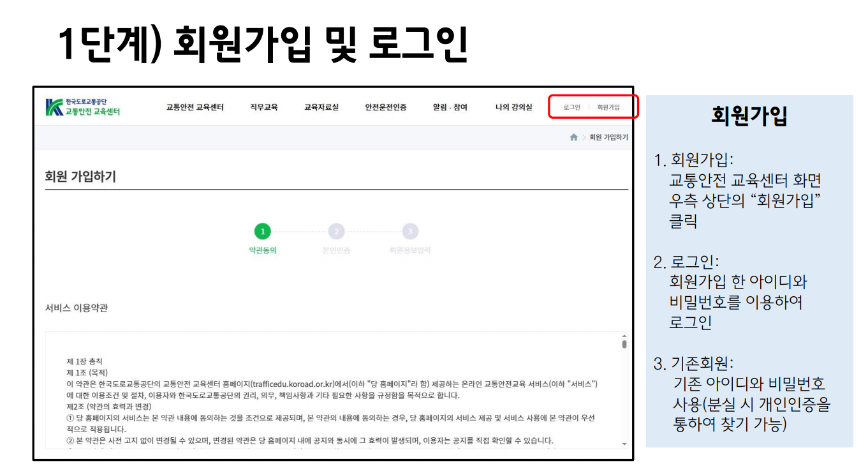Click the 로그인 link at top right

point(571,107)
